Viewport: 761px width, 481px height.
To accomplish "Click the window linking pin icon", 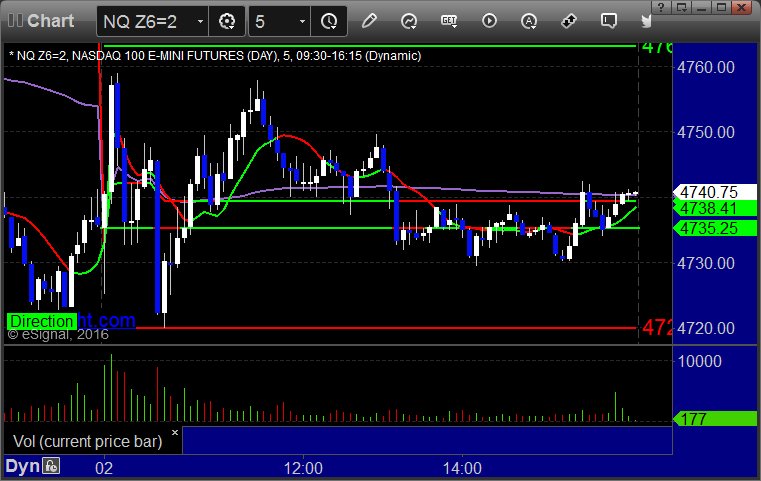I will click(569, 21).
